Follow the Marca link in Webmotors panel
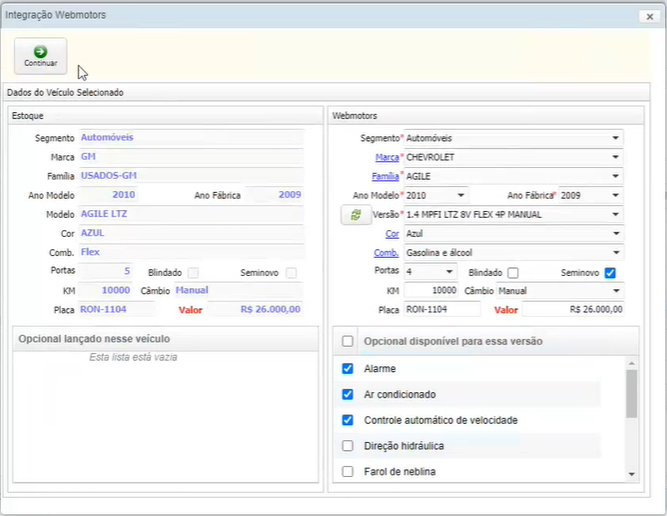Screen dimensions: 667x516 coord(387,157)
